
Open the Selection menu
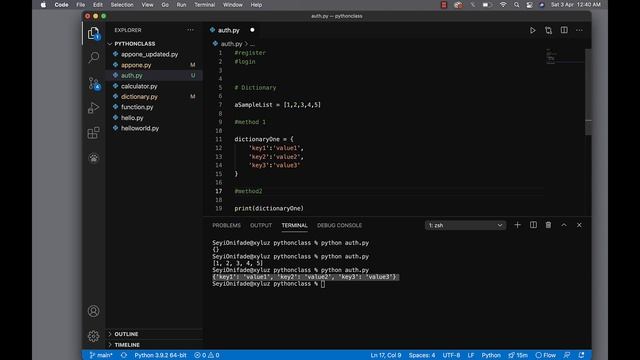[x=122, y=5]
